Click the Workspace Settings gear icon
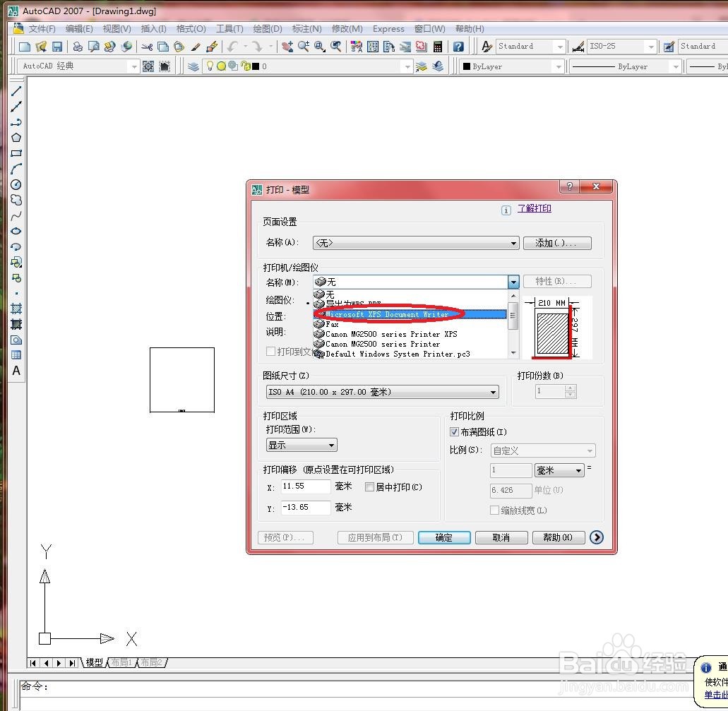Viewport: 728px width, 711px height. click(x=148, y=66)
